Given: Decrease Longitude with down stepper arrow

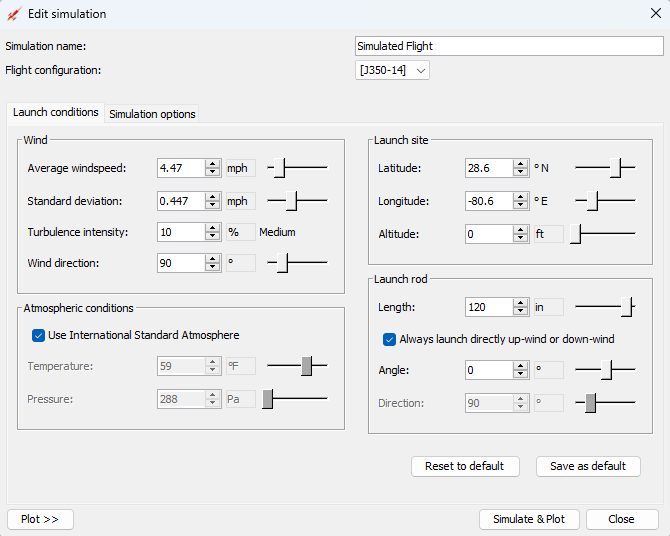Looking at the screenshot, I should point(520,205).
